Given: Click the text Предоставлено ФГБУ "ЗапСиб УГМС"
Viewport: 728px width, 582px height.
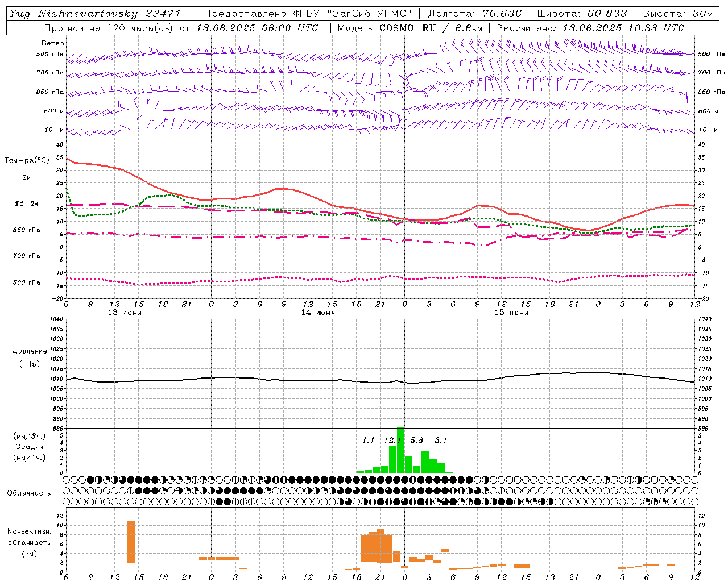Looking at the screenshot, I should (x=308, y=14).
